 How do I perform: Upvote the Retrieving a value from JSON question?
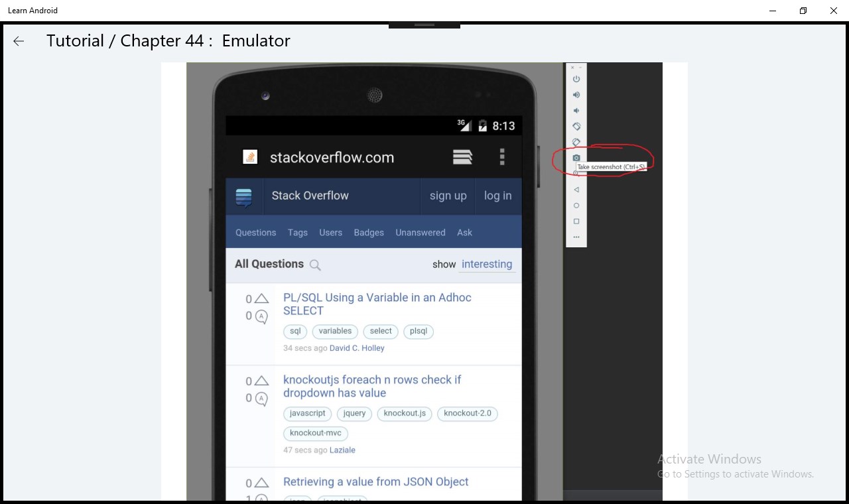(x=261, y=483)
